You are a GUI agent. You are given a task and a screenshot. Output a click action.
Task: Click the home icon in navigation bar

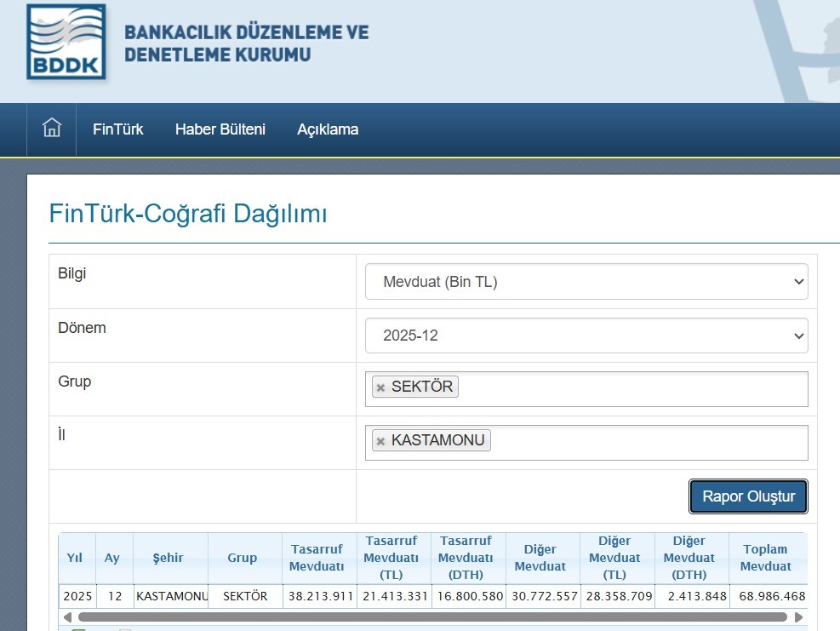pos(52,129)
